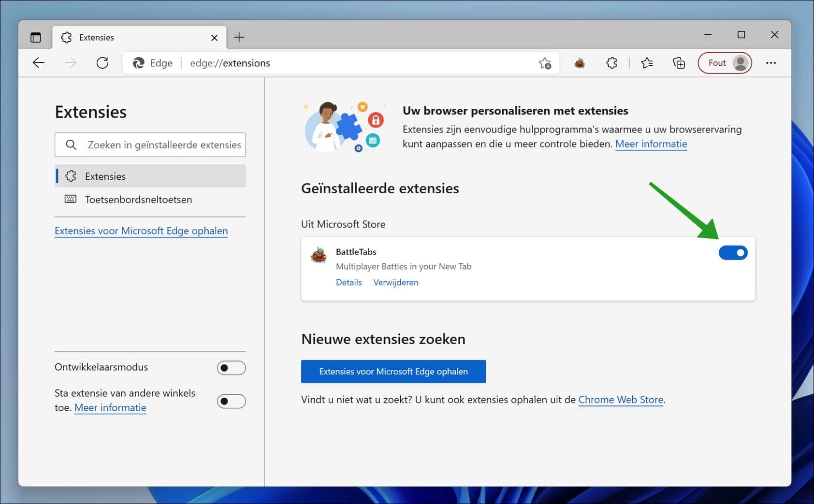Open the Extensions puzzle toolbar icon
The height and width of the screenshot is (504, 814).
(611, 63)
